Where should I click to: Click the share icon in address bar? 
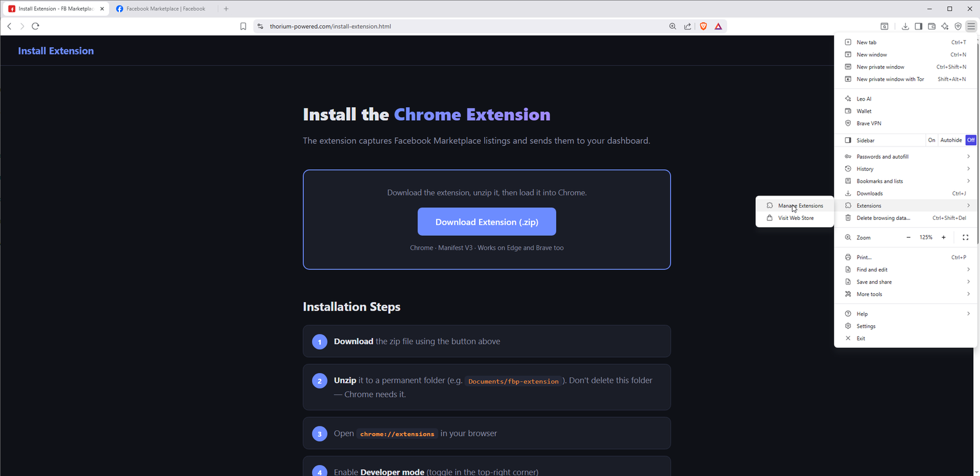pos(688,26)
